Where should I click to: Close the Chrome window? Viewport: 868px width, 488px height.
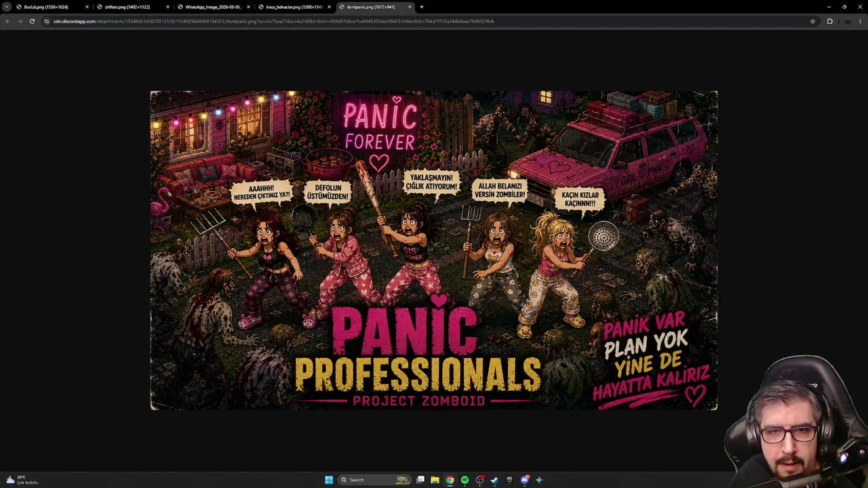pyautogui.click(x=860, y=7)
